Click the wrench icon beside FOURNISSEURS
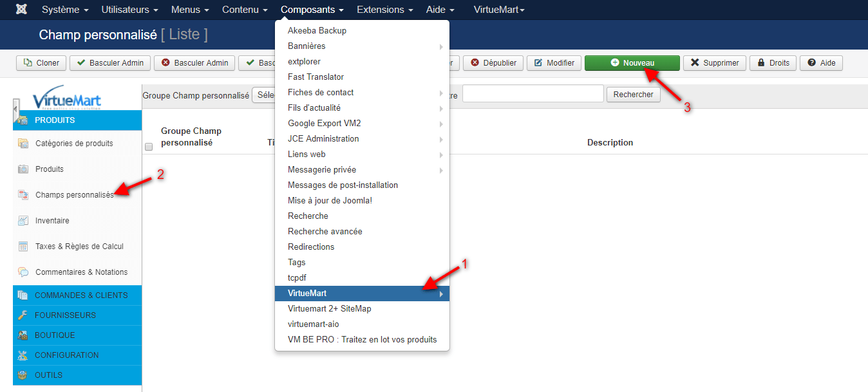868x392 pixels. click(23, 315)
